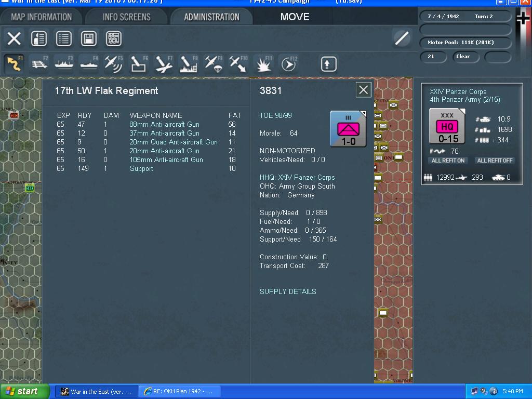Switch to War in the East taskbar item
Viewport: 532px width, 399px height.
pyautogui.click(x=96, y=391)
